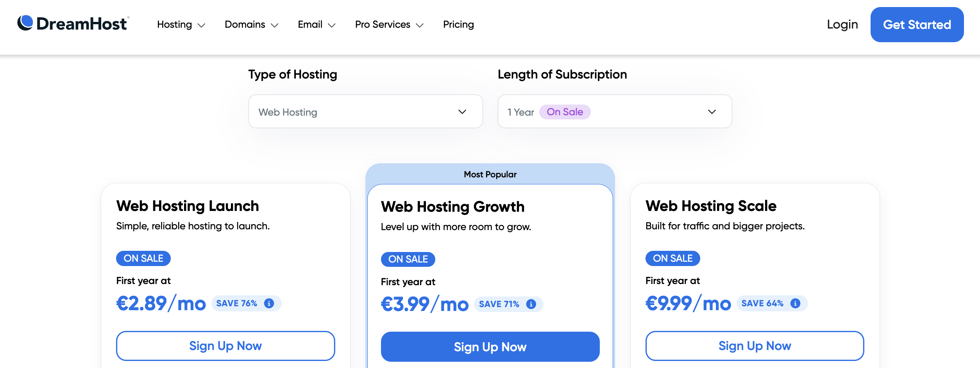Open the Type of Hosting dropdown
980x368 pixels.
tap(365, 112)
